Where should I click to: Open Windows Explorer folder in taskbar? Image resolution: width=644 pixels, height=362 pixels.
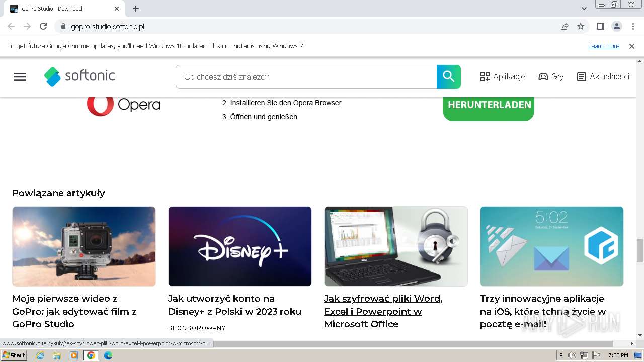pos(57,355)
